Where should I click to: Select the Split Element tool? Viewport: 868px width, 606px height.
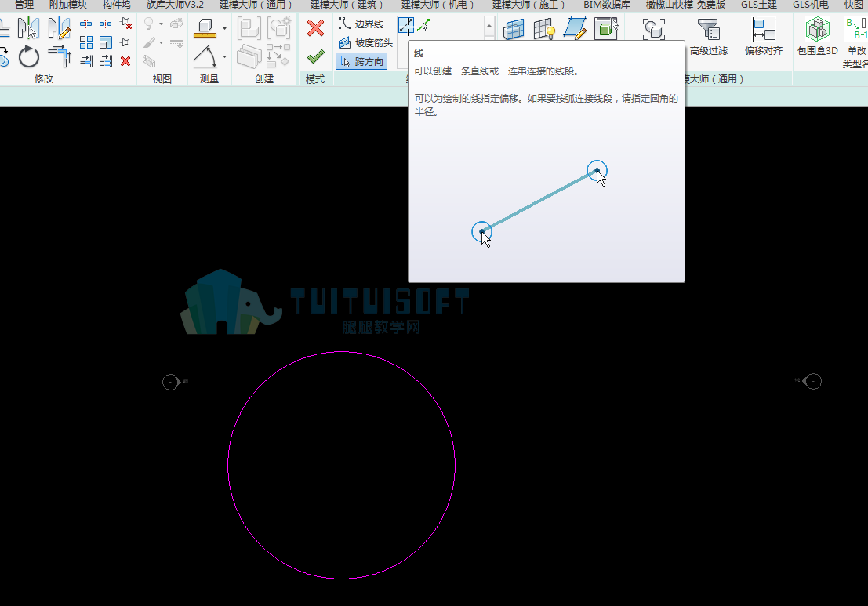(85, 24)
